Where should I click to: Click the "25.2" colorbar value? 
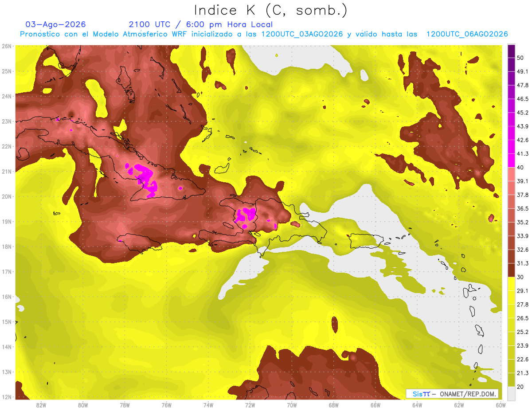[x=523, y=332]
